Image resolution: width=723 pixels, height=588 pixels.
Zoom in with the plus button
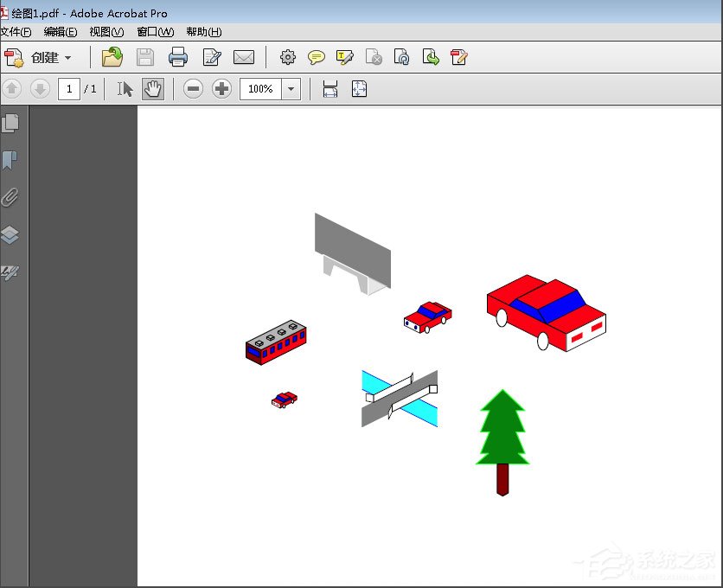pyautogui.click(x=222, y=89)
